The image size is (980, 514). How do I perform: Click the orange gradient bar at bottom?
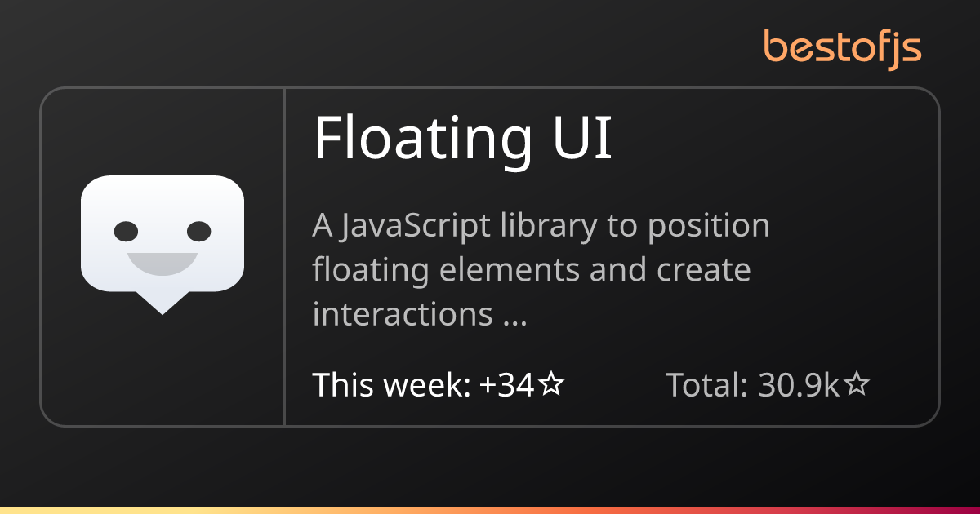tap(490, 510)
